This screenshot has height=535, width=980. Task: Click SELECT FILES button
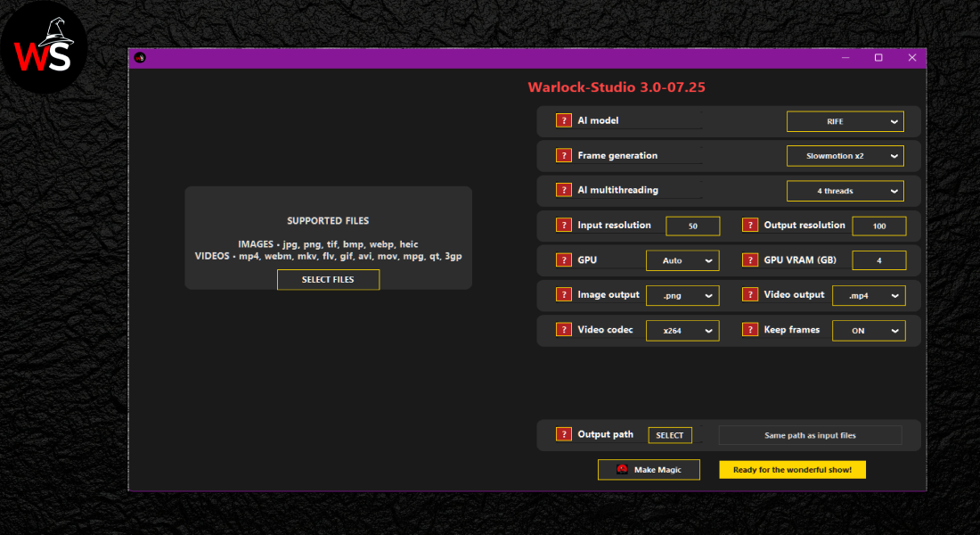(x=328, y=280)
